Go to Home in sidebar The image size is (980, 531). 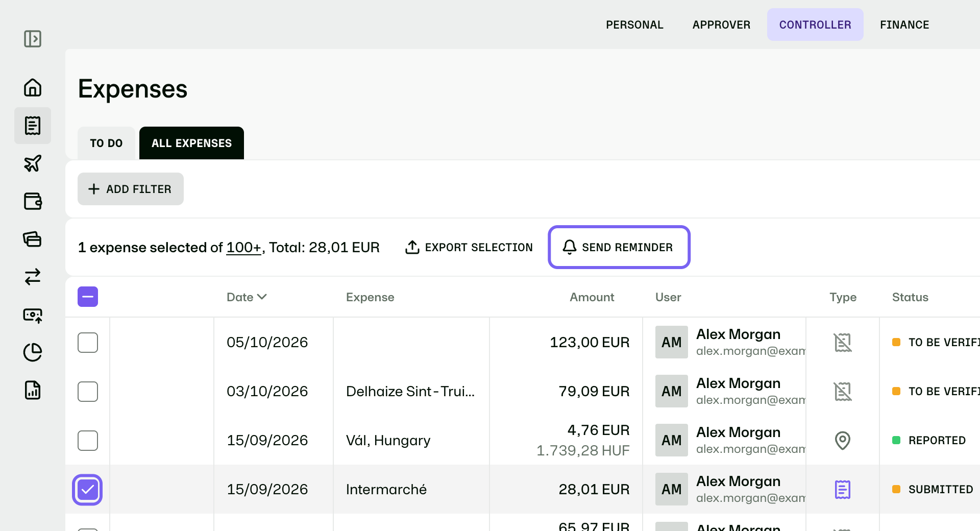[33, 87]
